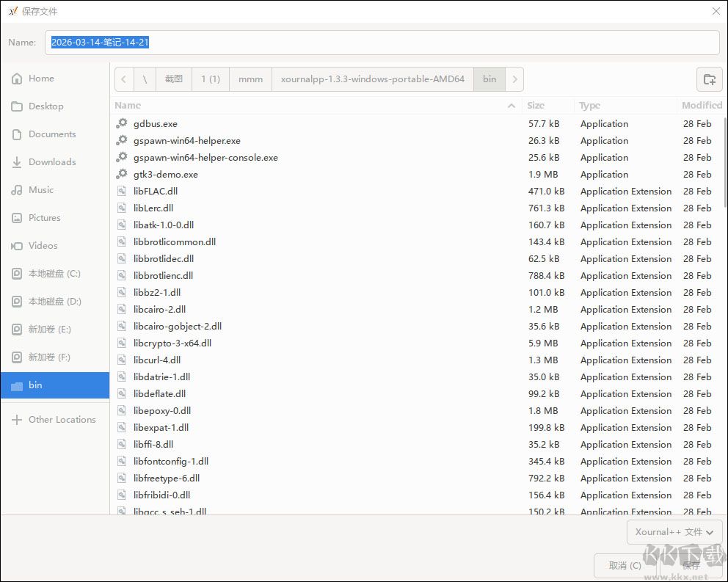Click the gear icon of gspawn-win64-helper.exe
Screen dimensions: 728x582
tap(122, 140)
